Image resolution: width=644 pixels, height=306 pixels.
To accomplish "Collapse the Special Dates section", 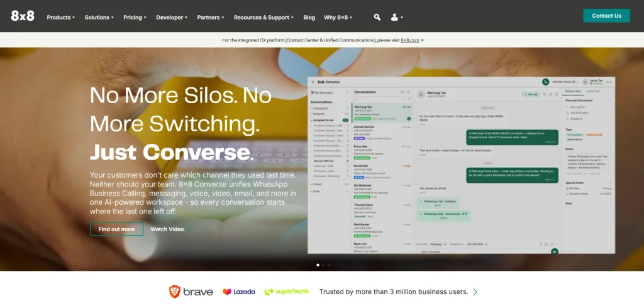I will pyautogui.click(x=610, y=183).
